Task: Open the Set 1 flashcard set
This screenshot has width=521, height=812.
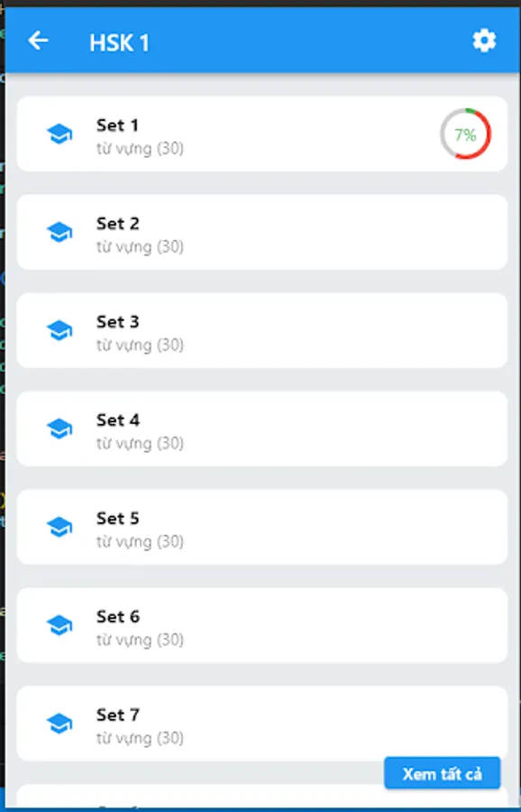Action: (x=261, y=134)
